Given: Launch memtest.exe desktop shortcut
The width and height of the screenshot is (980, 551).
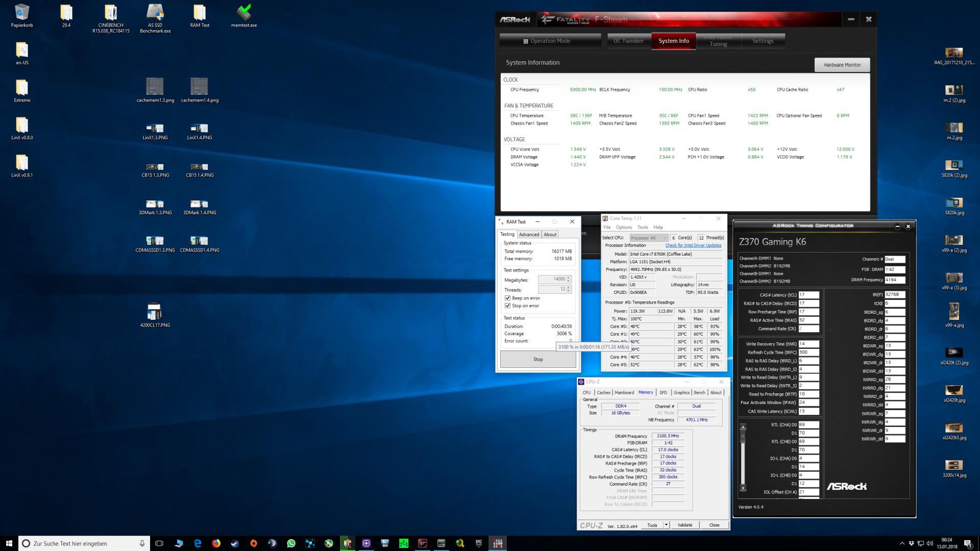Looking at the screenshot, I should click(244, 15).
